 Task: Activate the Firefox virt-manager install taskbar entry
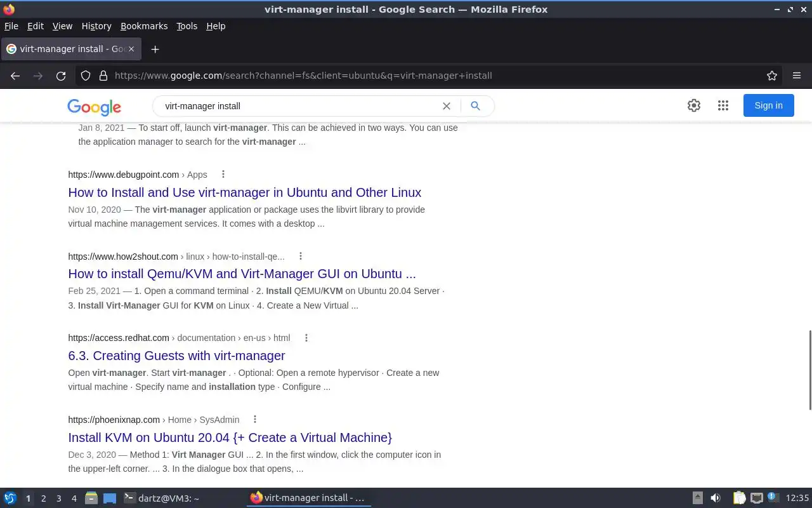[x=308, y=498]
